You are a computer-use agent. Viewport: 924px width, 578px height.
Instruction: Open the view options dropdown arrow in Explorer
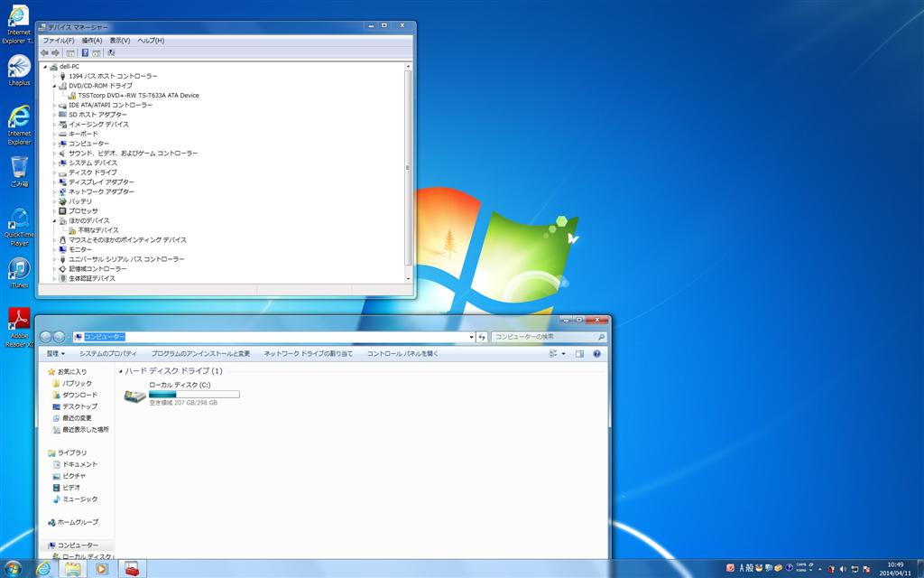(563, 354)
